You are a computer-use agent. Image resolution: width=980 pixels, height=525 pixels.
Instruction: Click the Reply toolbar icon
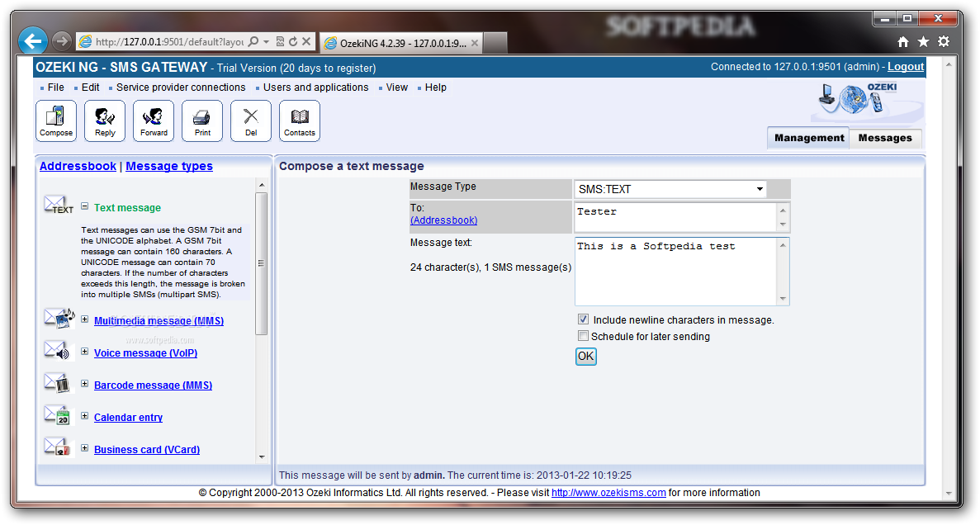pos(105,121)
